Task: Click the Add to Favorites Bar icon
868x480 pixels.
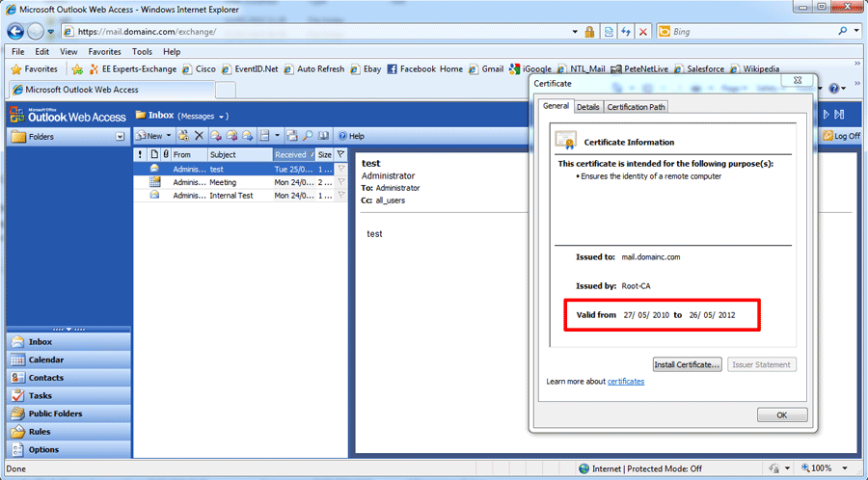Action: pos(77,69)
